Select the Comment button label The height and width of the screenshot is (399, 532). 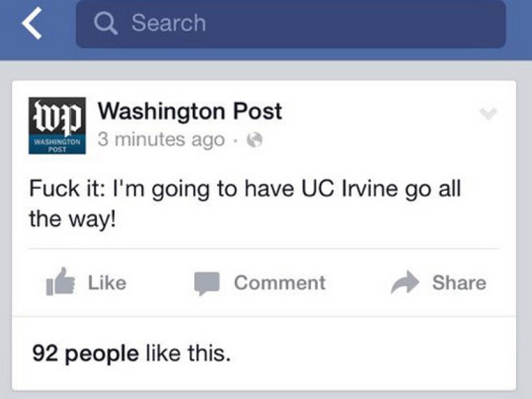(279, 282)
